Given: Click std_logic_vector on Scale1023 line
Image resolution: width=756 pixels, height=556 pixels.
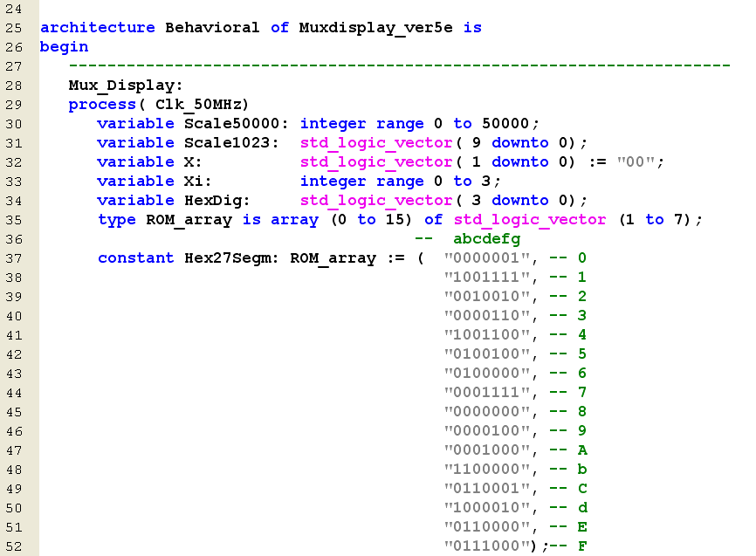Looking at the screenshot, I should (x=376, y=143).
